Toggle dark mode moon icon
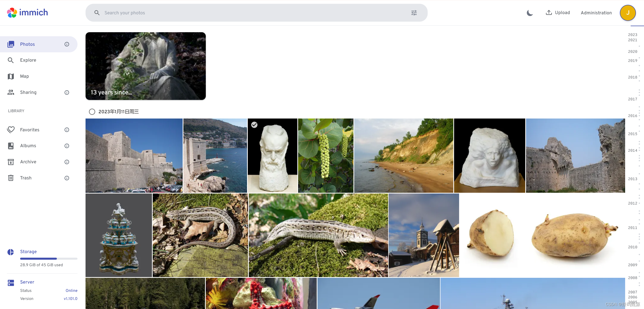This screenshot has width=644, height=309. pyautogui.click(x=530, y=13)
